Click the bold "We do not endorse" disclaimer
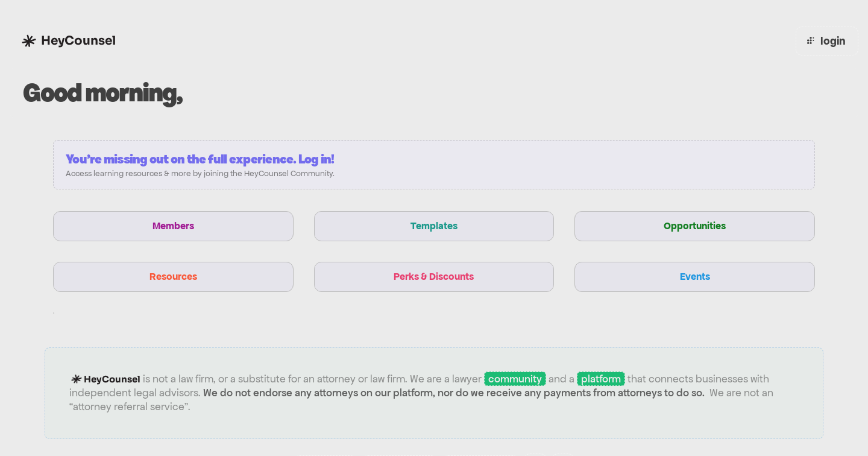Viewport: 868px width, 456px height. [453, 393]
